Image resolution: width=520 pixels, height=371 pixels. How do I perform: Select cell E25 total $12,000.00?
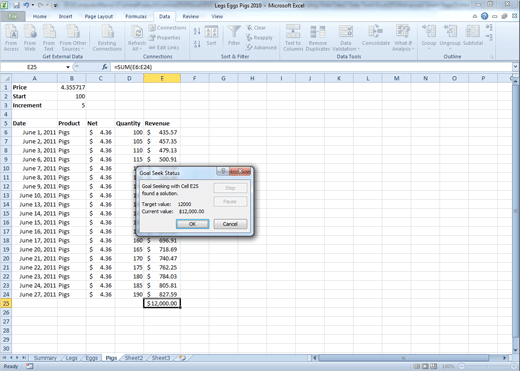162,303
